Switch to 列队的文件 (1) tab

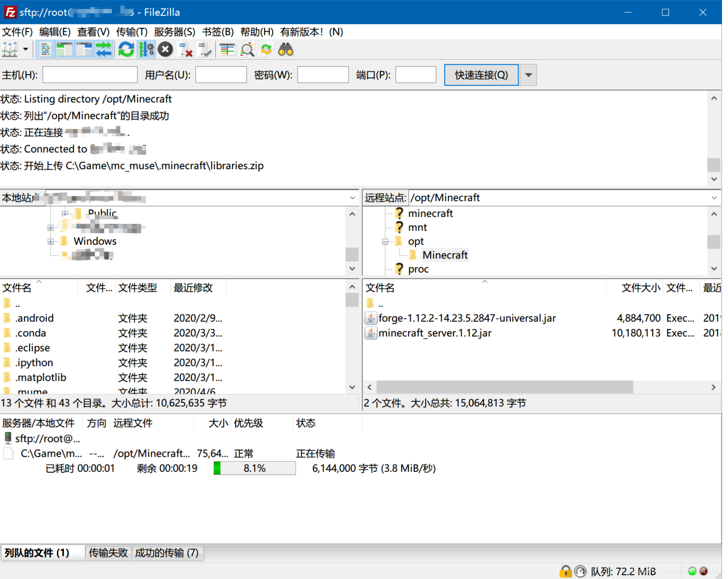[x=42, y=553]
